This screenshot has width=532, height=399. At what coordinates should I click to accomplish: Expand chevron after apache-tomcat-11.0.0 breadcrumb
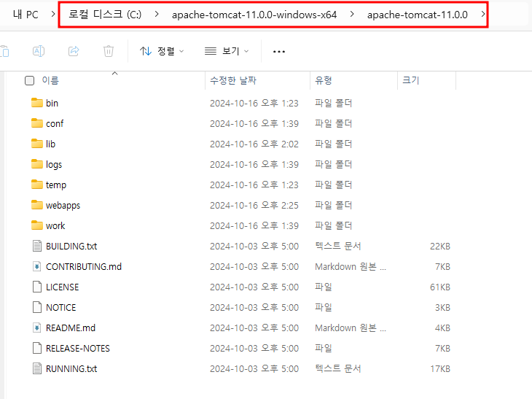[482, 15]
